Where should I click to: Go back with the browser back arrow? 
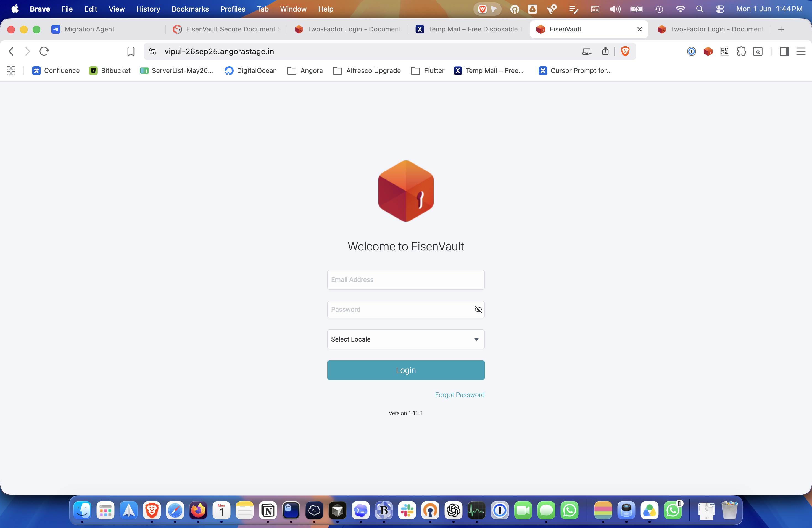tap(11, 52)
